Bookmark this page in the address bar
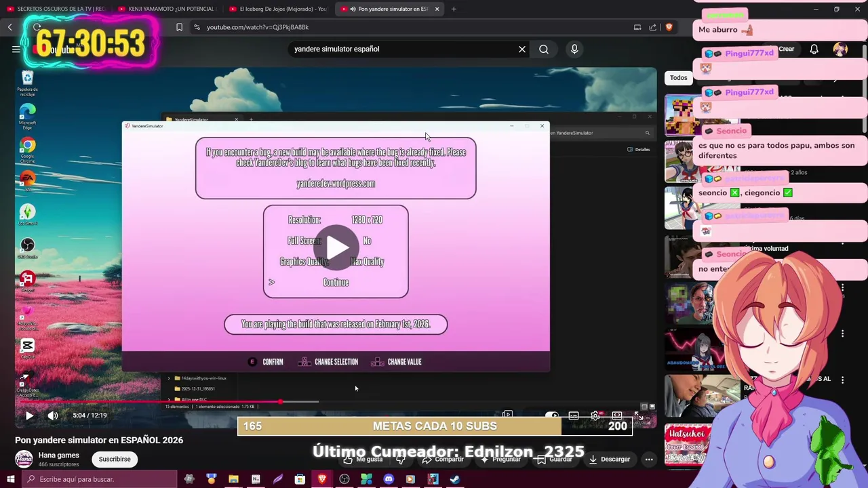 pos(179,27)
